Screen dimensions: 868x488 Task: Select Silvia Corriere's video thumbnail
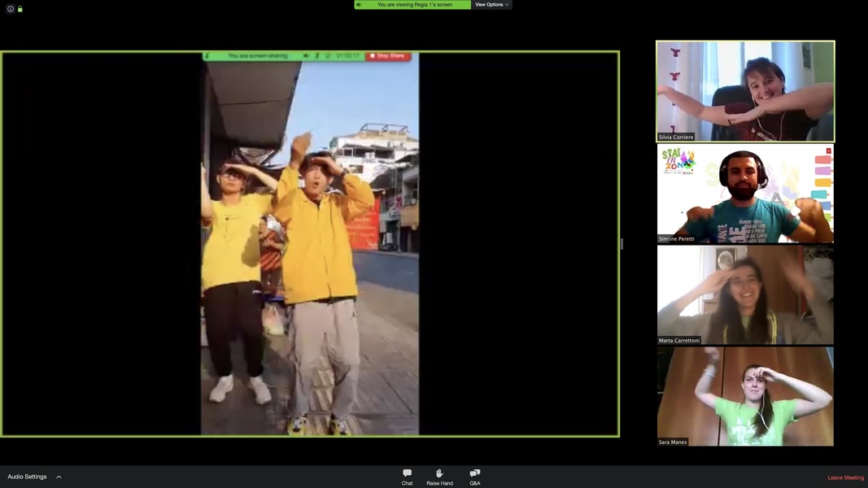[745, 91]
